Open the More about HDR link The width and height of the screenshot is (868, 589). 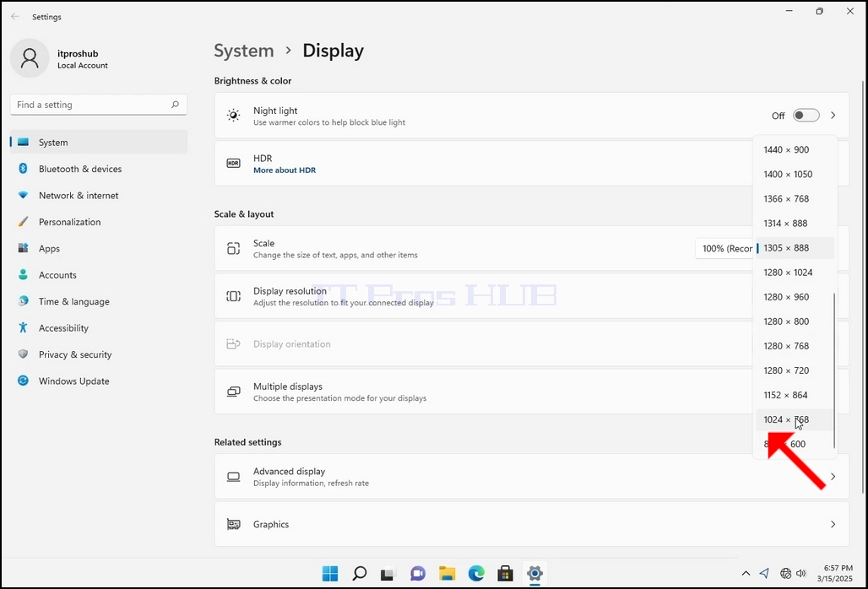285,170
